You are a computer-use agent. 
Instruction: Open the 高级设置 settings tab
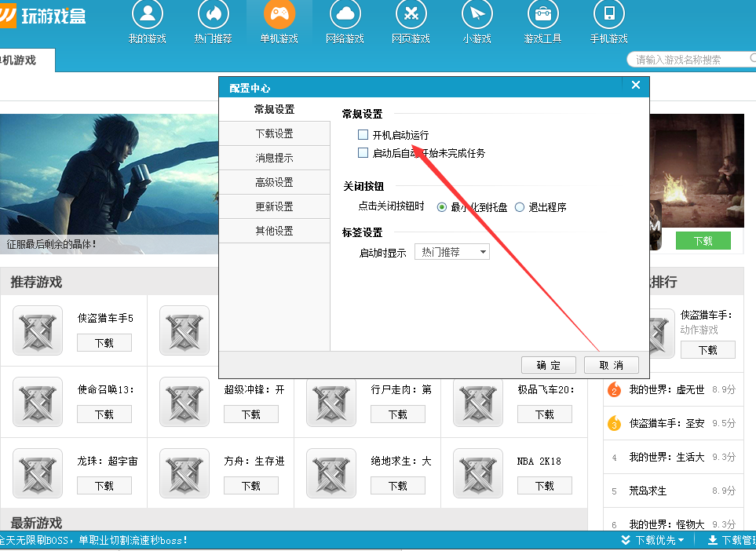(274, 182)
